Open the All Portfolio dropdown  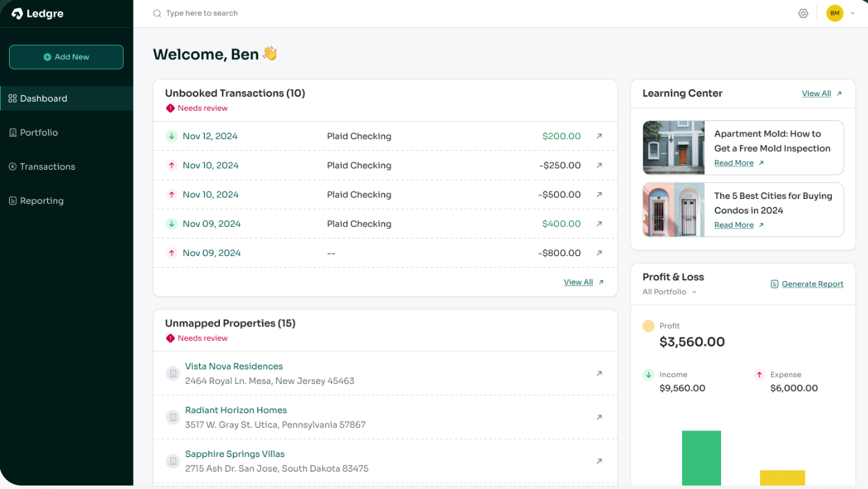tap(669, 291)
